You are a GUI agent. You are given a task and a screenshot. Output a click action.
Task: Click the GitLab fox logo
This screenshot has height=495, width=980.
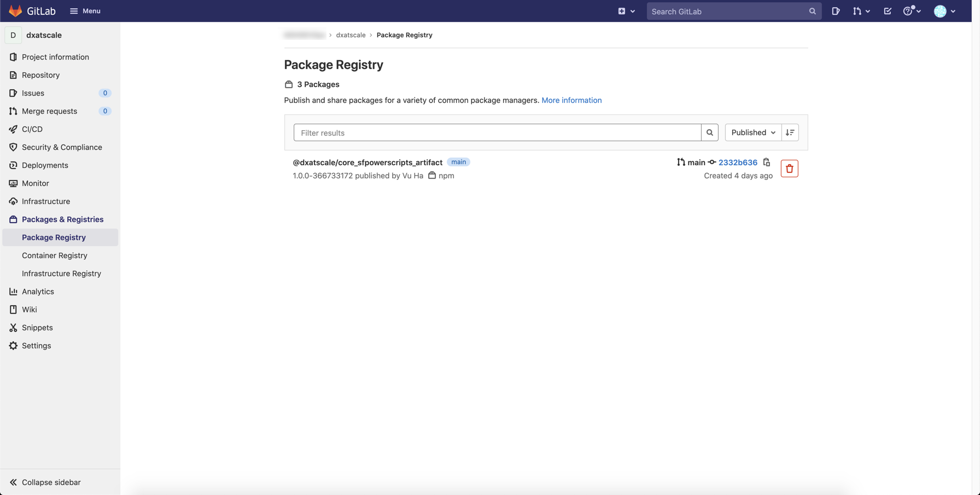click(x=15, y=11)
